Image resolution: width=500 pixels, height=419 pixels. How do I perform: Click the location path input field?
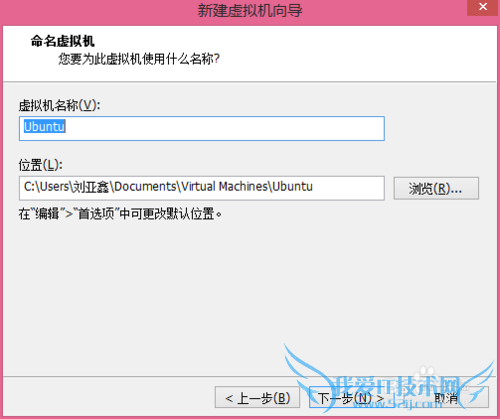(202, 188)
